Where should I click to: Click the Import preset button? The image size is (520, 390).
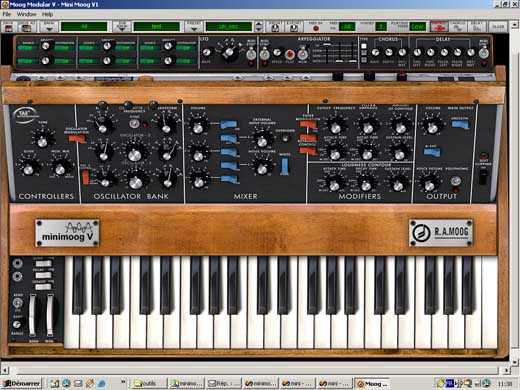pyautogui.click(x=275, y=27)
